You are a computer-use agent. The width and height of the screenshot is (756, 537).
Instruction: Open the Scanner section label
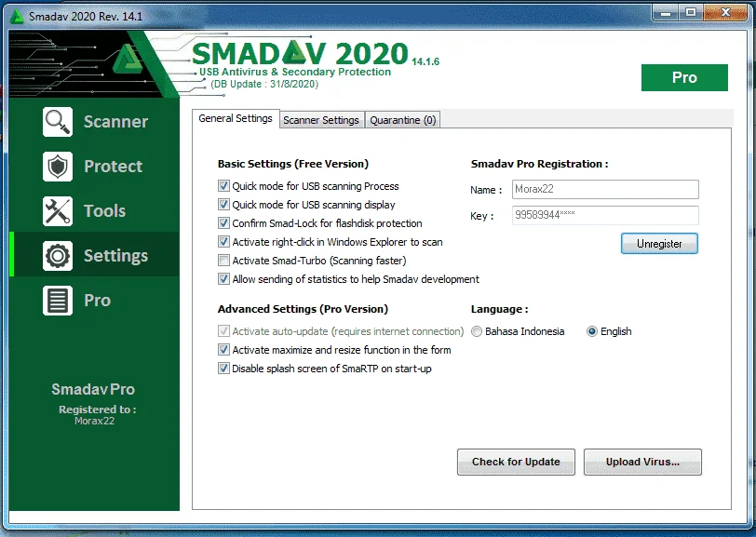click(115, 122)
